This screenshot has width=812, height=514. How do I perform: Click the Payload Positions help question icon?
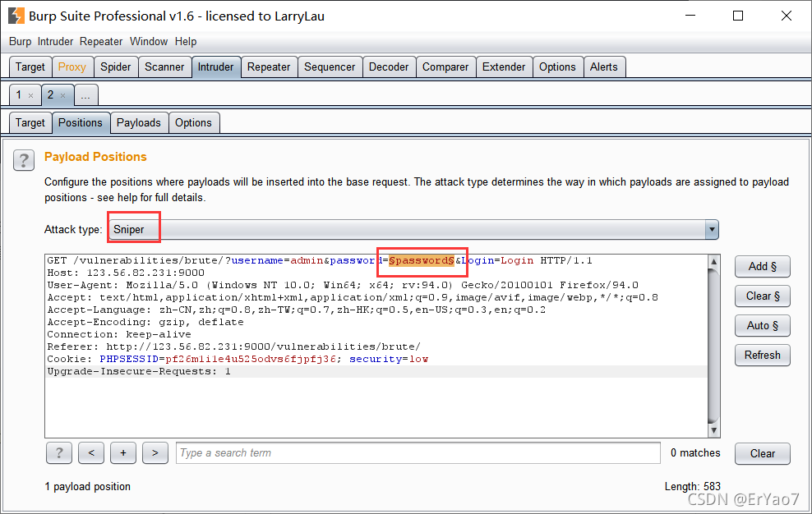click(x=24, y=160)
